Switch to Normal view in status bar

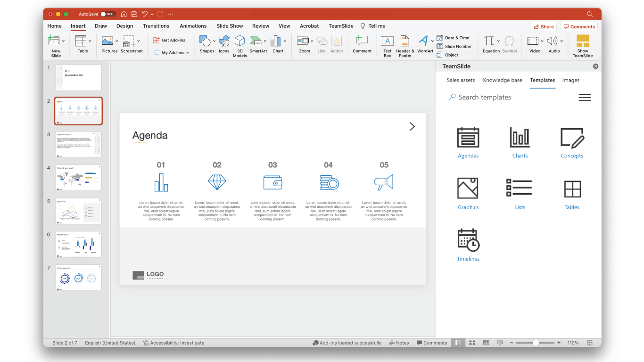click(458, 343)
